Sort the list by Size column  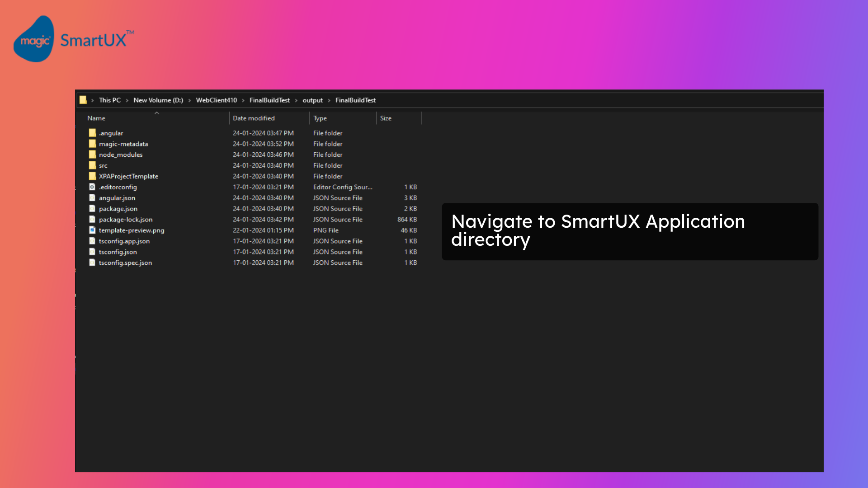386,118
